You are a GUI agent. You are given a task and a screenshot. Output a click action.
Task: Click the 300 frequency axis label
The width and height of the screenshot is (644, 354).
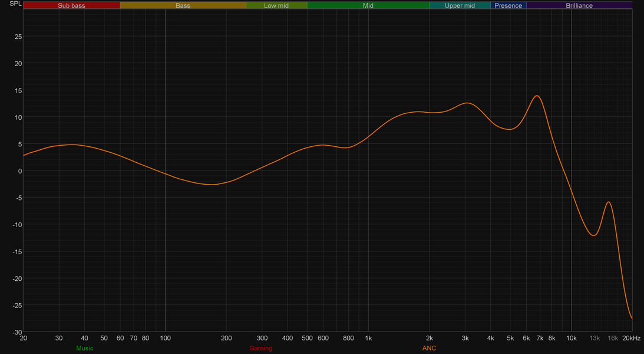click(262, 339)
